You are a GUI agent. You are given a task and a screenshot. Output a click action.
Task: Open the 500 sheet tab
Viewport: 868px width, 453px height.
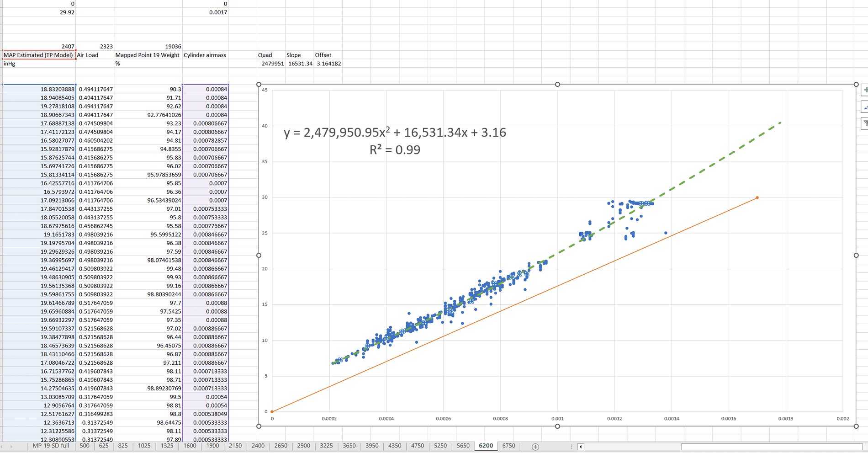85,446
